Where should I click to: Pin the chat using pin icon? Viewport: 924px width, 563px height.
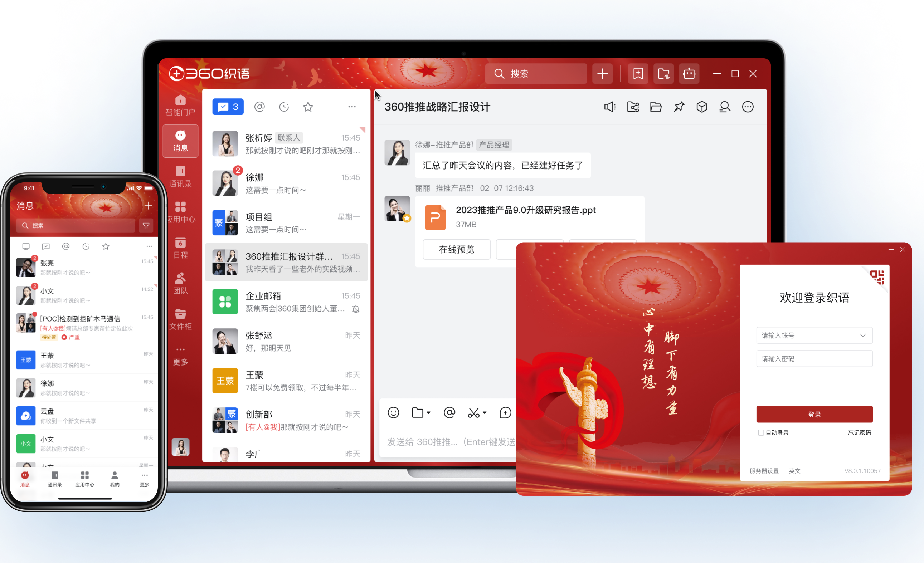pyautogui.click(x=679, y=107)
